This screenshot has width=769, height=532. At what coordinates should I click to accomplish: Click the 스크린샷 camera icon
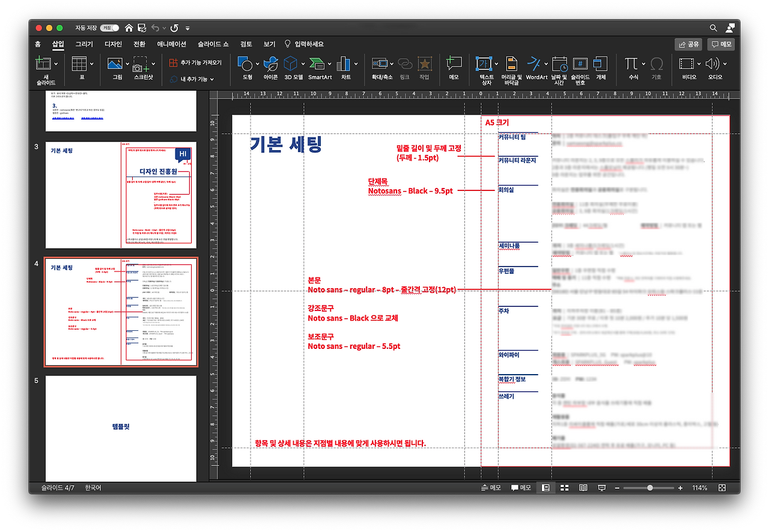(139, 65)
